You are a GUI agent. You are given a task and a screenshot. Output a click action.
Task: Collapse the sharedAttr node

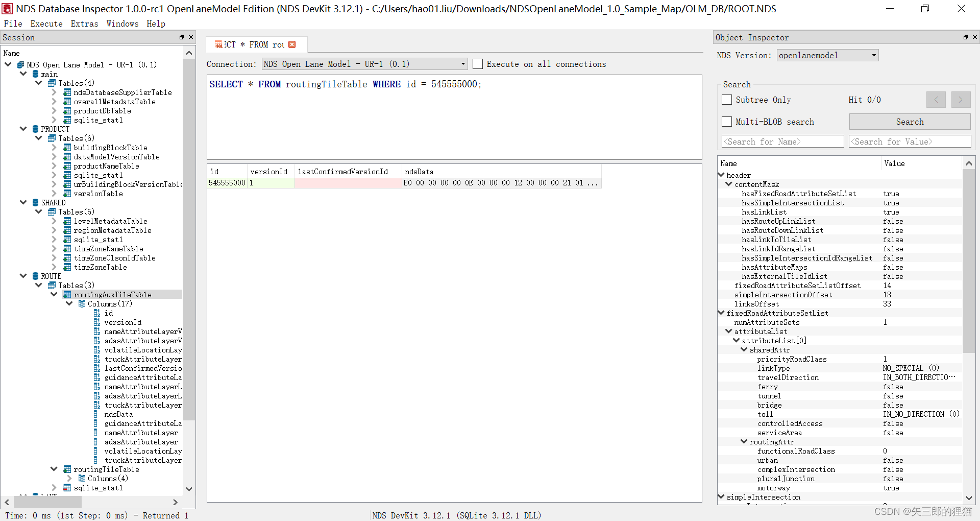(x=744, y=349)
